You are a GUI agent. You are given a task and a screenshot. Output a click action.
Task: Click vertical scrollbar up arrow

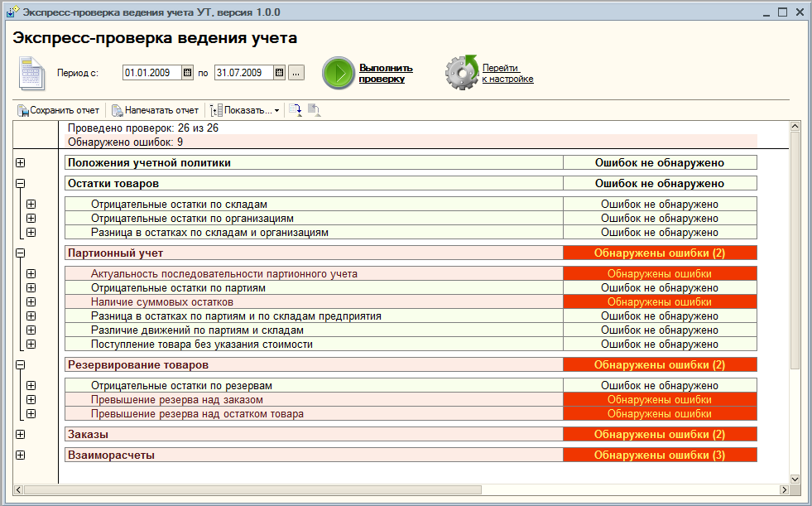[795, 126]
